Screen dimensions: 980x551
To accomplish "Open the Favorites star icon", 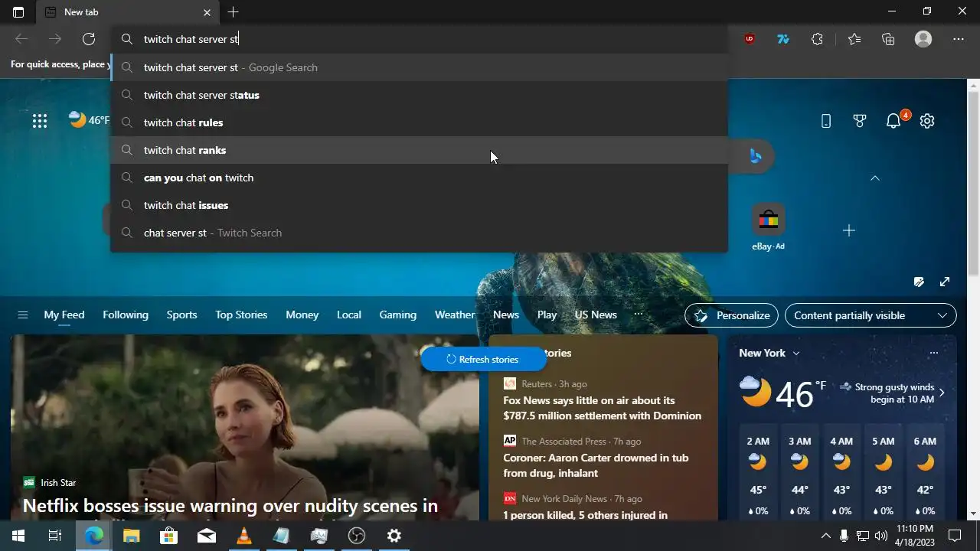I will pyautogui.click(x=854, y=39).
